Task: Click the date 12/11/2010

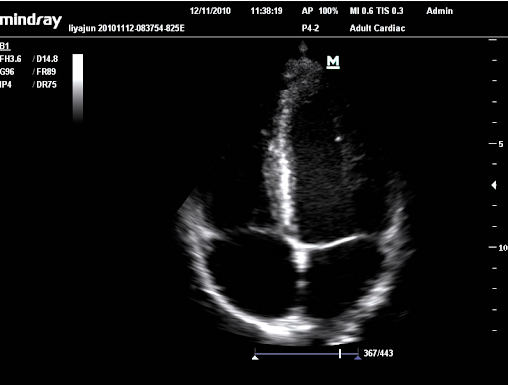Action: tap(210, 11)
